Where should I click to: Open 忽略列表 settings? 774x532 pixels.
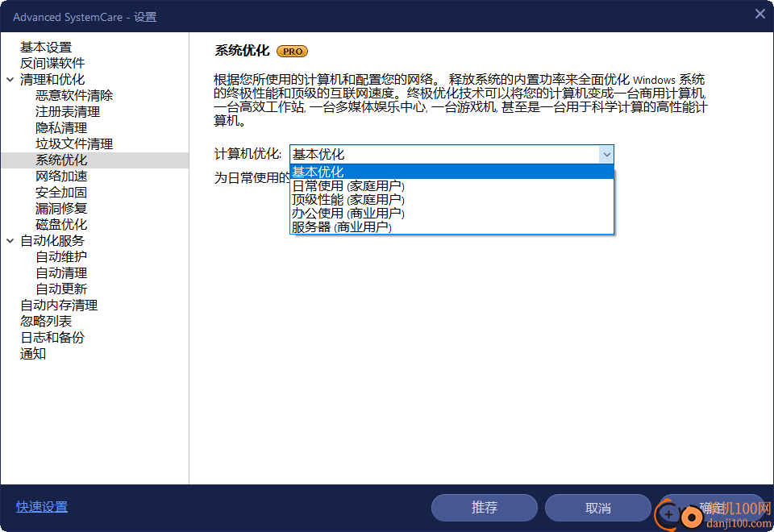click(x=46, y=322)
